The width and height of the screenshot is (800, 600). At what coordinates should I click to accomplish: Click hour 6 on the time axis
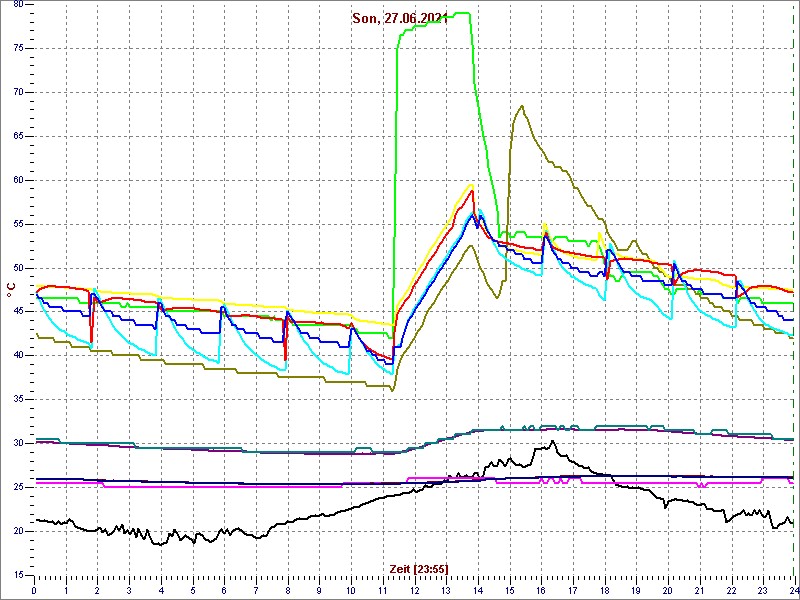224,590
